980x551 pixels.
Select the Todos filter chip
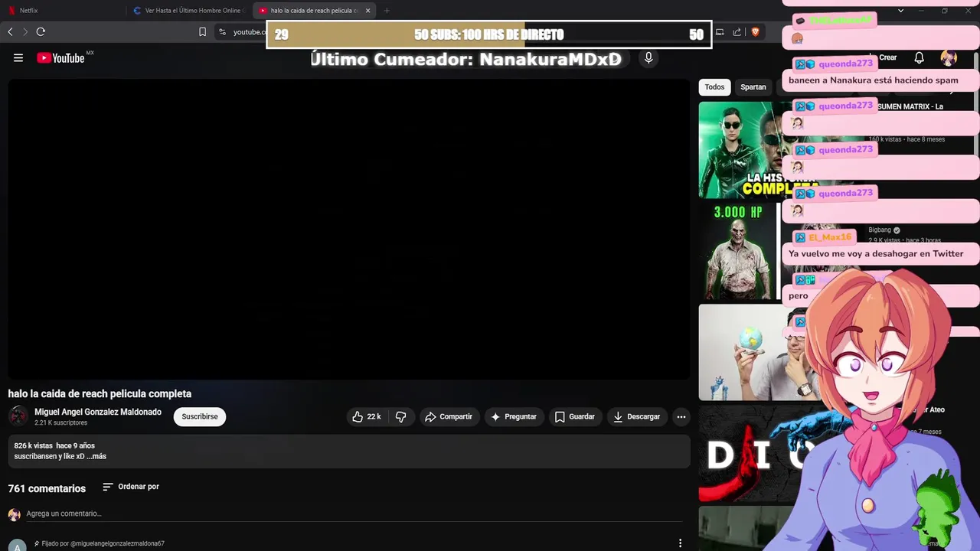714,87
